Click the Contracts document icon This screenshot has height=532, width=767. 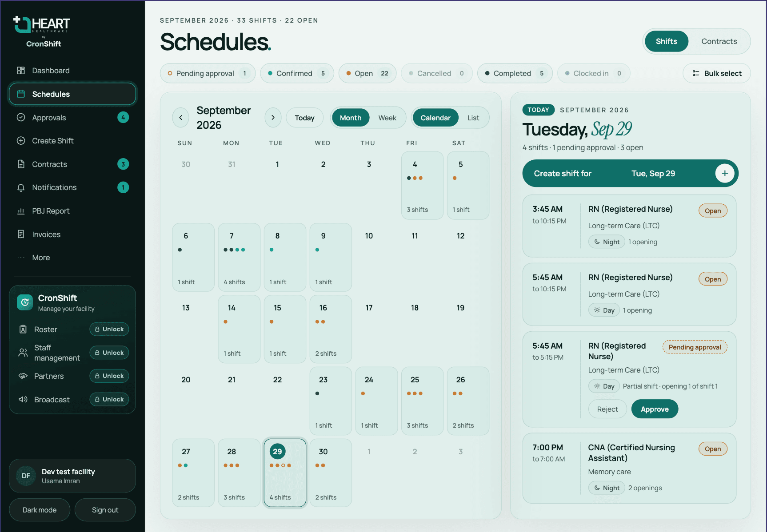pyautogui.click(x=21, y=164)
